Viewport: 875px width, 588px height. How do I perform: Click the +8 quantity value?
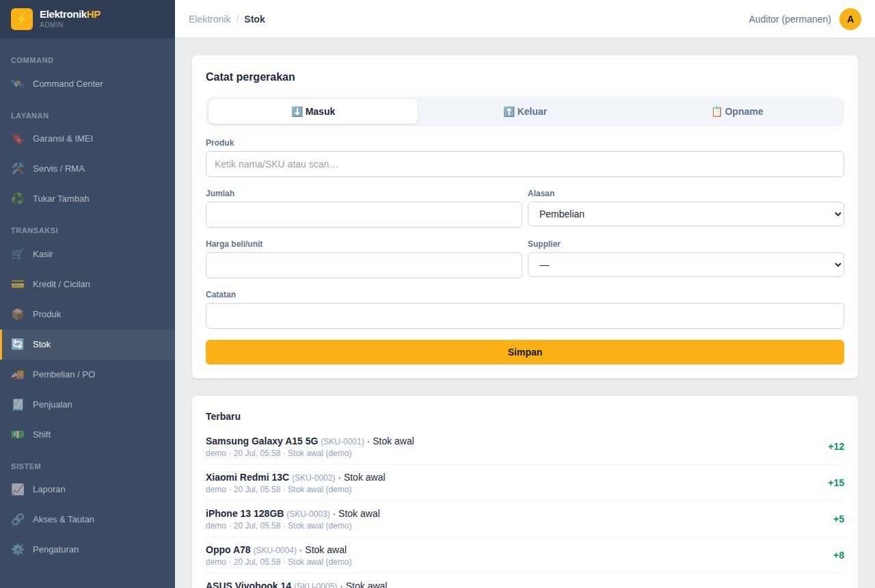pos(839,555)
